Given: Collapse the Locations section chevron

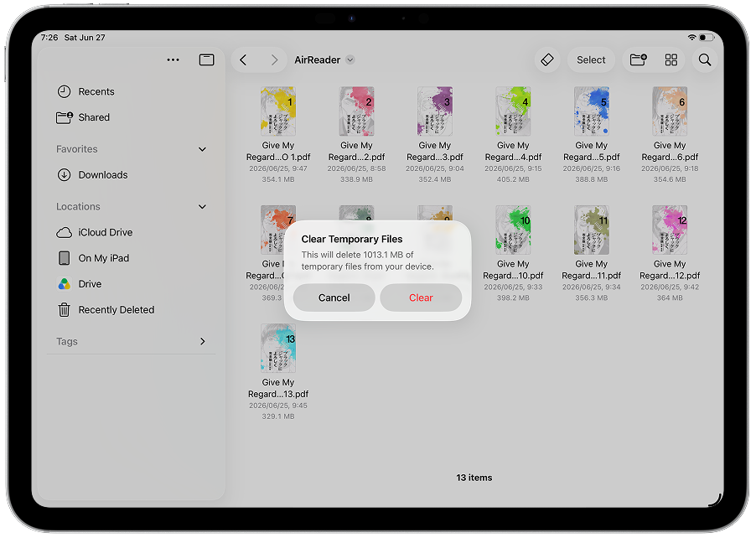Looking at the screenshot, I should (x=203, y=207).
